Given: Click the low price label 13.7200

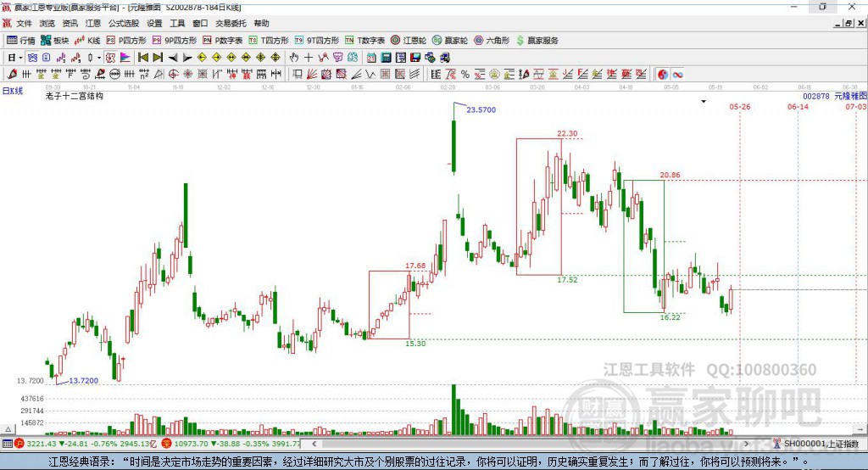Looking at the screenshot, I should click(x=84, y=381).
